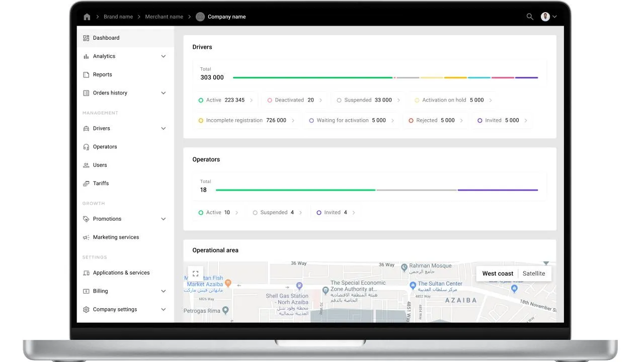The image size is (644, 362).
Task: Go to Merchant name breadcrumb
Action: pyautogui.click(x=164, y=17)
